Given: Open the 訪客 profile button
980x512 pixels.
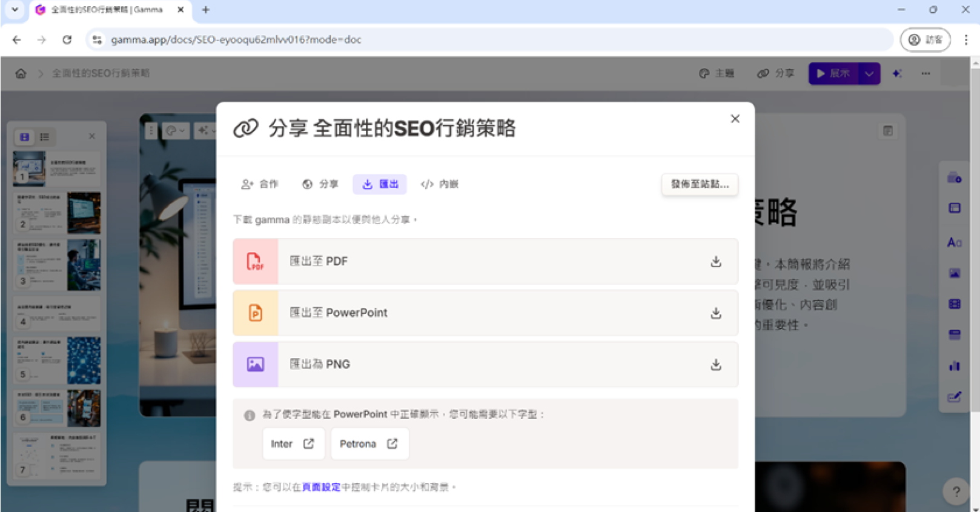Looking at the screenshot, I should tap(925, 40).
